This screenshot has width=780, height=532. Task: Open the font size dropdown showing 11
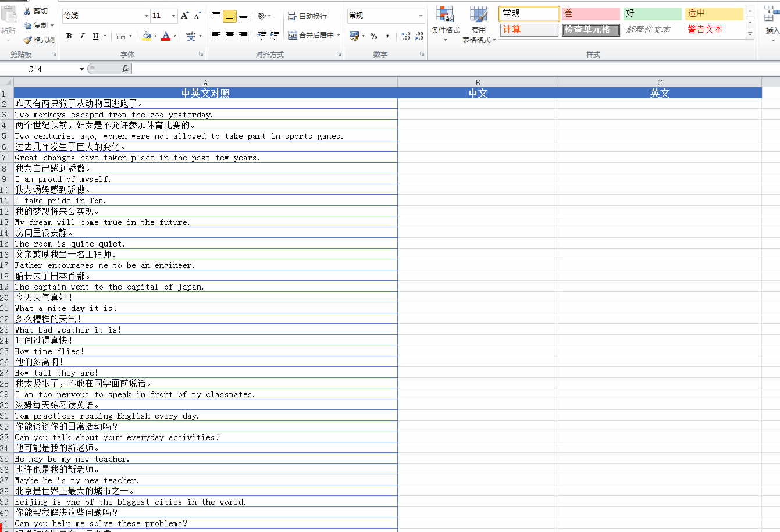(173, 16)
